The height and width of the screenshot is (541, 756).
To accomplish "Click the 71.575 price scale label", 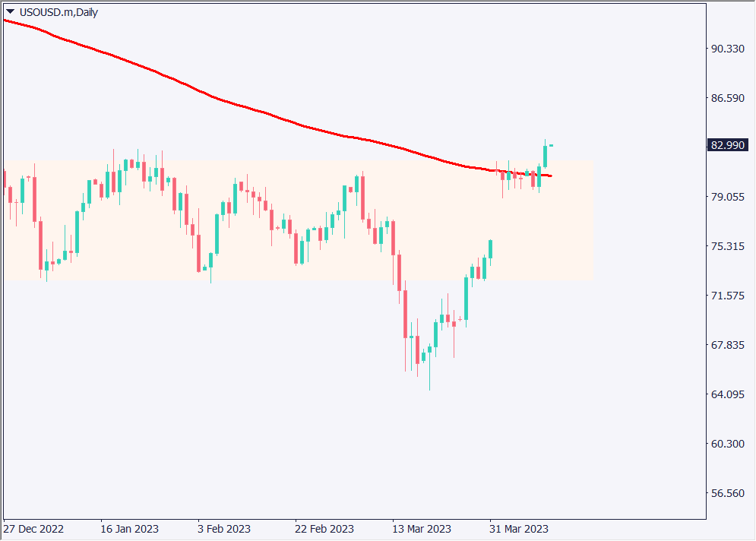I will 726,296.
